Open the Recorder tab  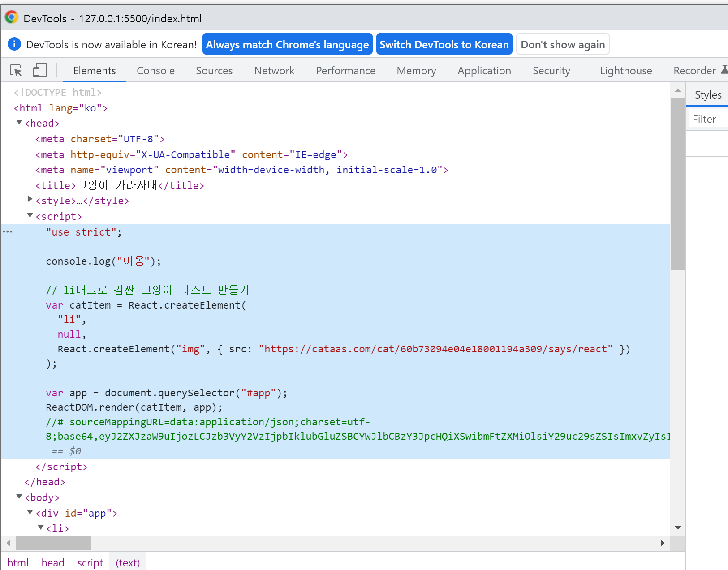pos(694,71)
